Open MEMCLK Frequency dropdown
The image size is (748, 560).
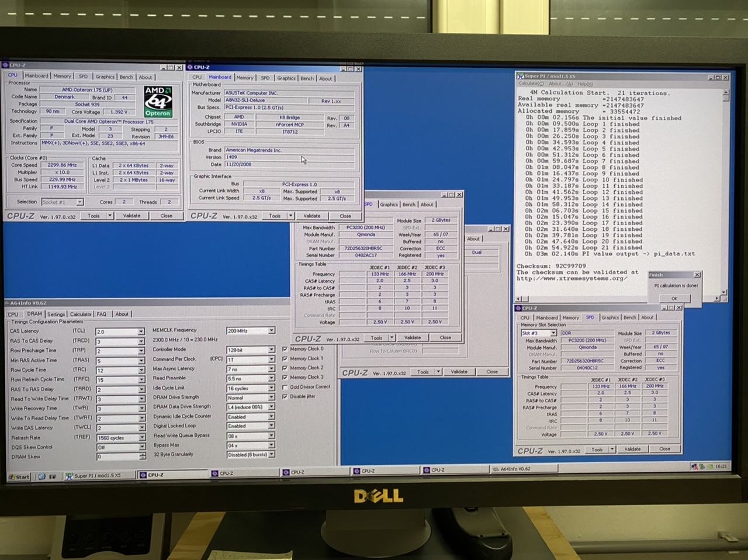pyautogui.click(x=271, y=331)
